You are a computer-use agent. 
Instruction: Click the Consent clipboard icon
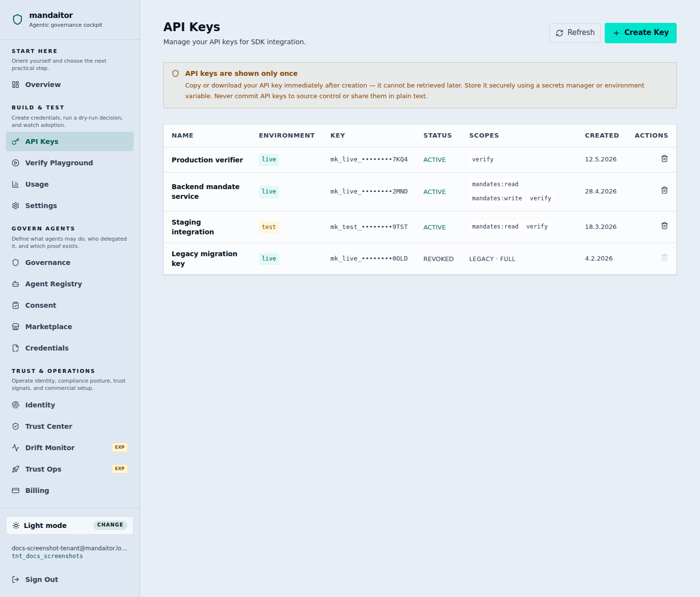pos(16,305)
